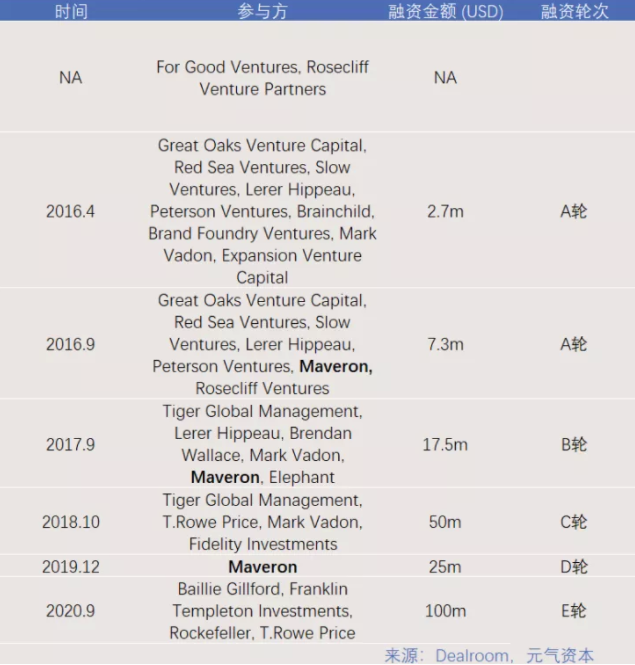The height and width of the screenshot is (665, 635).
Task: Click the 2017.9 date cell
Action: (70, 444)
